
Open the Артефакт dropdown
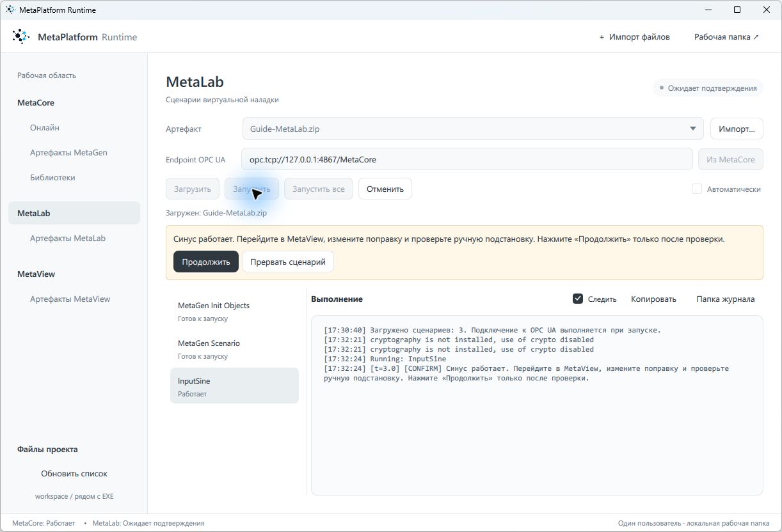click(473, 129)
